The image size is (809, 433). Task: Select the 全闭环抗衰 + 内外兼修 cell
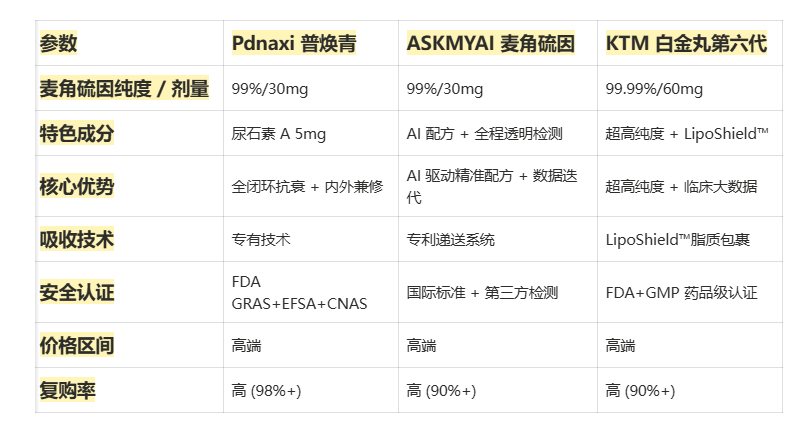(x=307, y=186)
